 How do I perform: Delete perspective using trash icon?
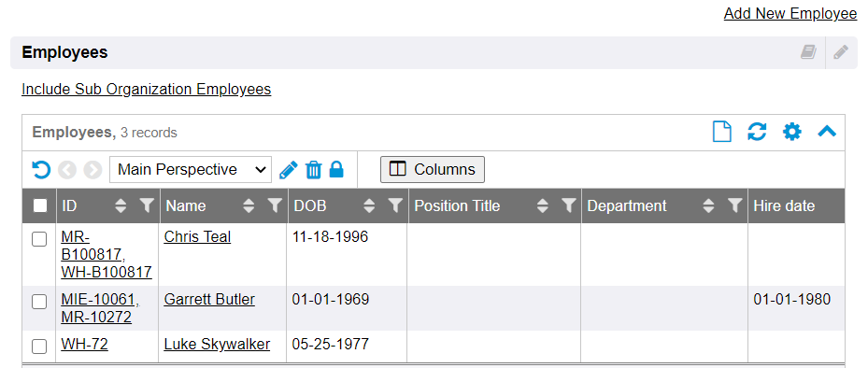[313, 169]
